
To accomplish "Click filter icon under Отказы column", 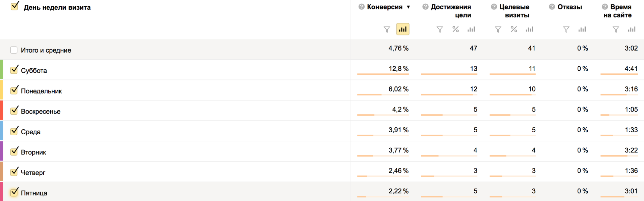I will tap(566, 29).
